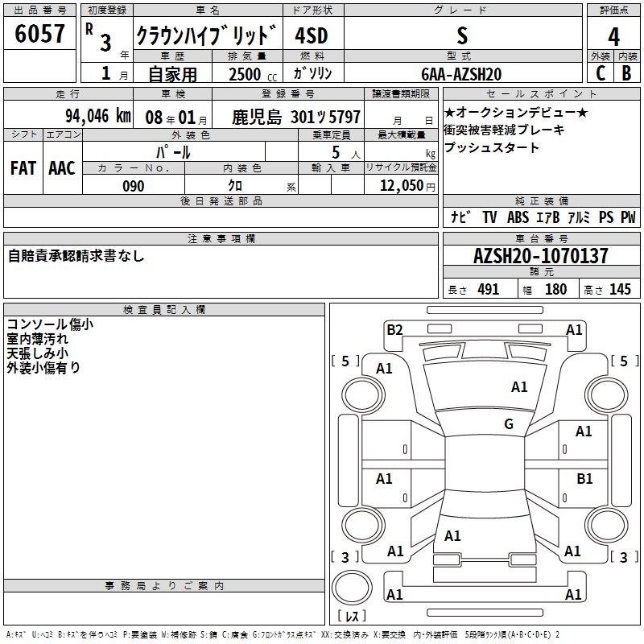Click the air conditioner value AAC
644x644 pixels.
coord(62,168)
